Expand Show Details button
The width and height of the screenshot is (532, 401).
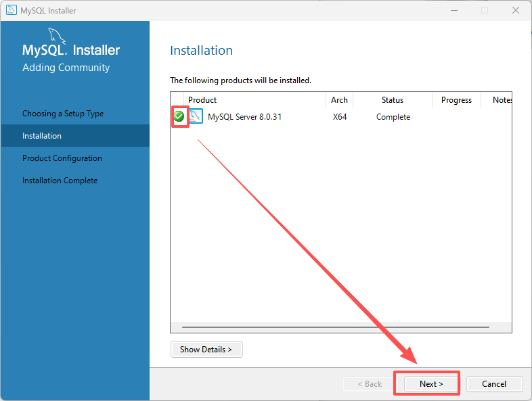pyautogui.click(x=206, y=349)
